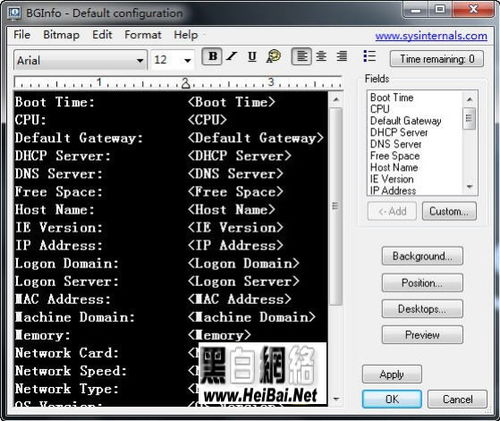Click the Background... button
500x421 pixels.
coord(422,256)
